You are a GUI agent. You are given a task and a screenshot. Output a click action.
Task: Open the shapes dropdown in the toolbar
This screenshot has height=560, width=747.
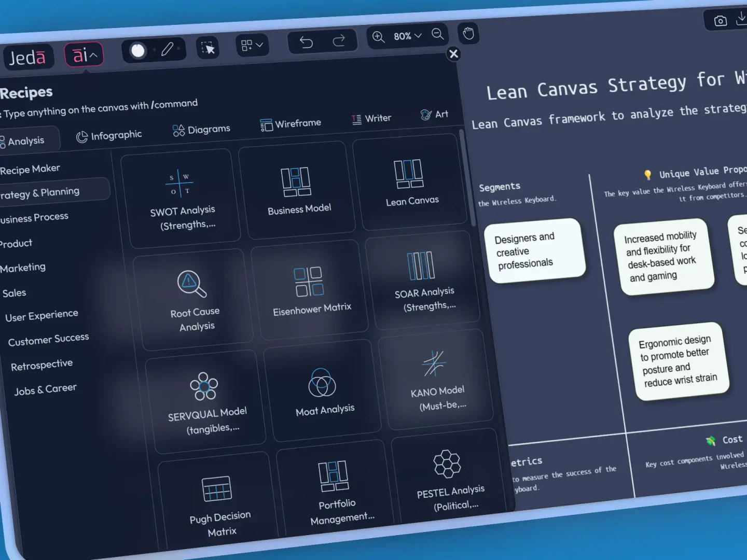point(252,45)
